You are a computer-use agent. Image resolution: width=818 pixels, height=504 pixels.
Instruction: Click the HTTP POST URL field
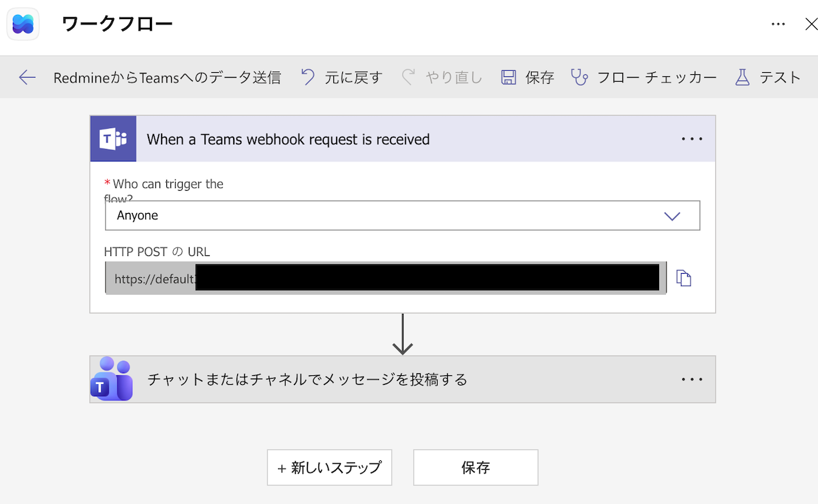pyautogui.click(x=385, y=278)
